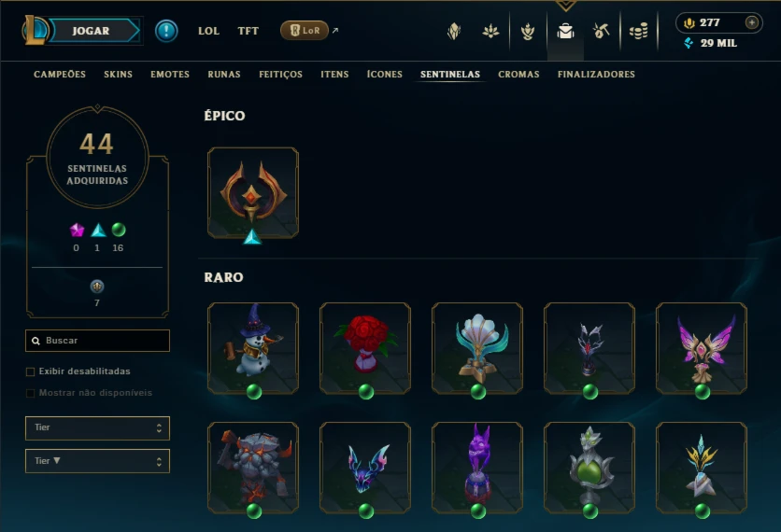Open the Emotes tab
781x532 pixels.
[x=170, y=74]
